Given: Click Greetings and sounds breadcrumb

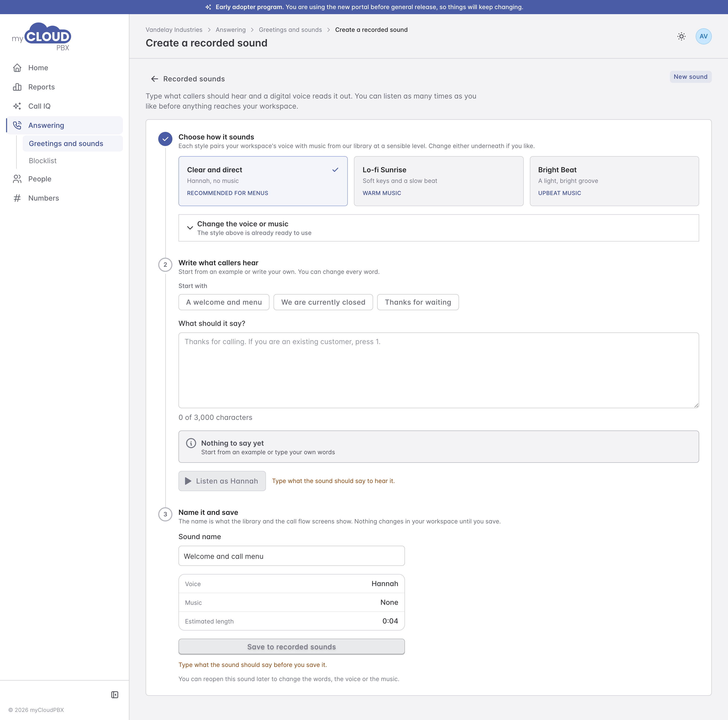Looking at the screenshot, I should point(290,30).
